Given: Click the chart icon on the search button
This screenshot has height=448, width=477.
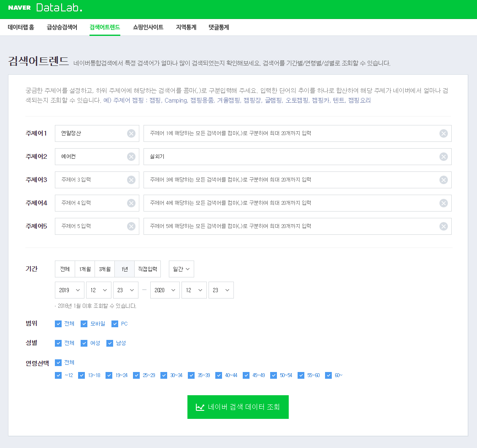Looking at the screenshot, I should 200,407.
